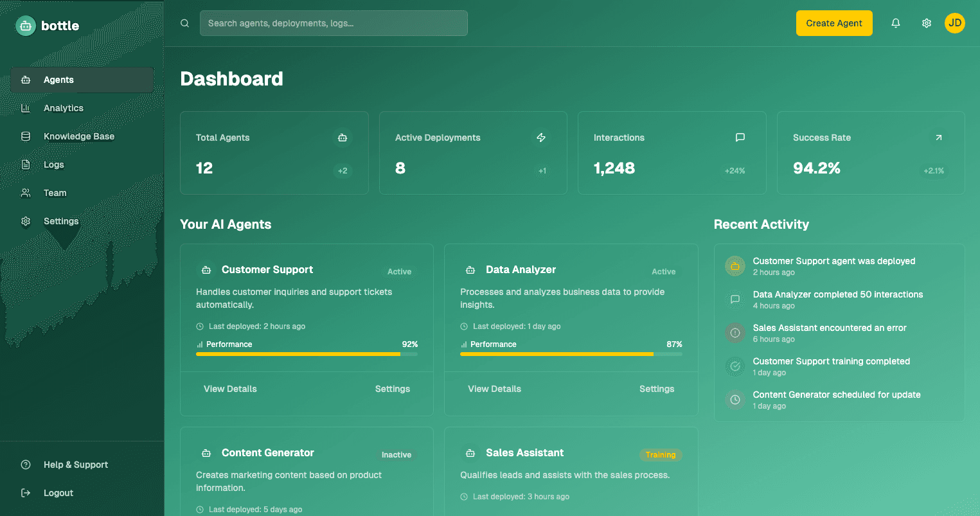
Task: Click the Active Deployments lightning icon
Action: pos(541,138)
